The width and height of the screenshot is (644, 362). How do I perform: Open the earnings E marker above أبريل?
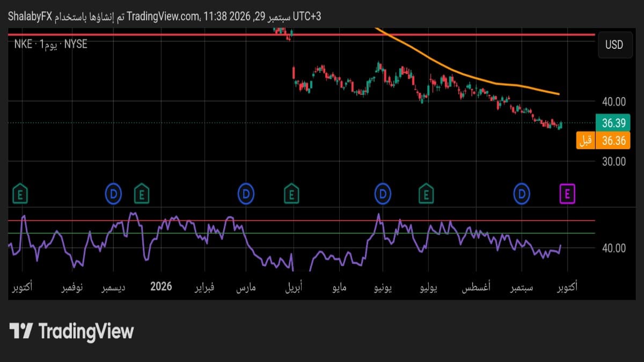pyautogui.click(x=291, y=193)
